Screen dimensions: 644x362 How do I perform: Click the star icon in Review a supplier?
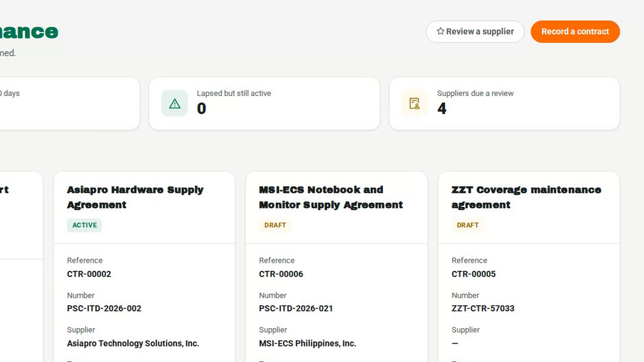coord(440,31)
